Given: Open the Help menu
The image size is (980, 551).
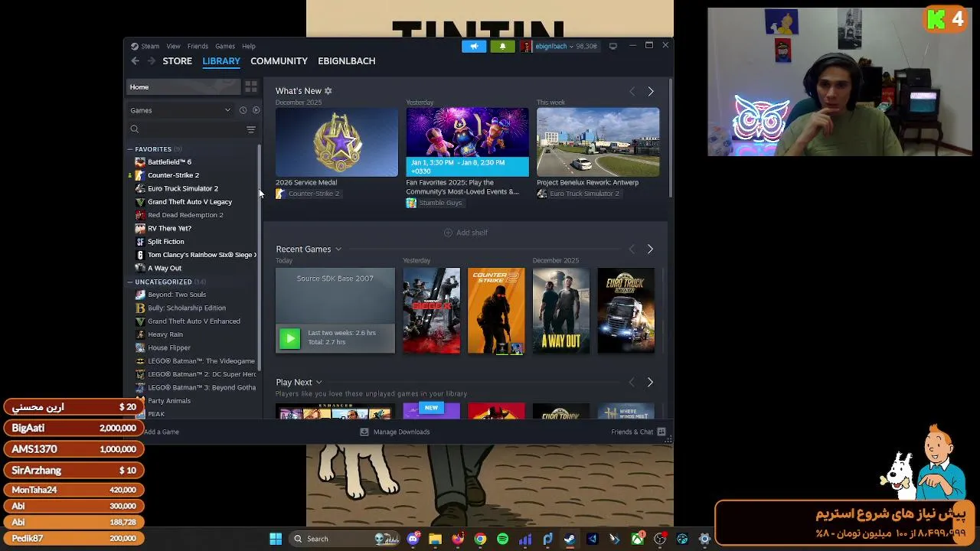Looking at the screenshot, I should coord(249,46).
